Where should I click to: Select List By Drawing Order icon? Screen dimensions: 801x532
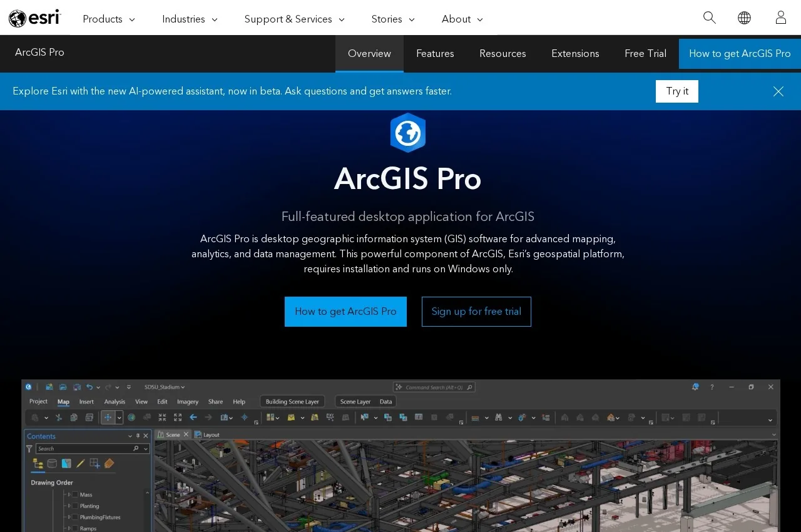(x=38, y=464)
